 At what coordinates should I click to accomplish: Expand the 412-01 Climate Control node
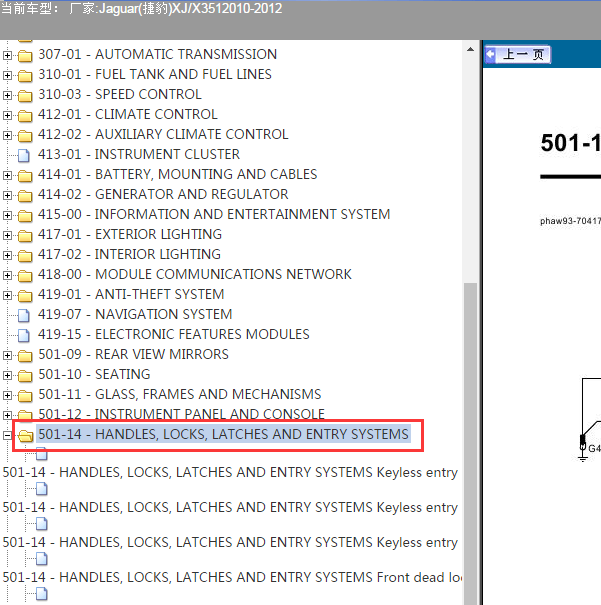tap(7, 115)
